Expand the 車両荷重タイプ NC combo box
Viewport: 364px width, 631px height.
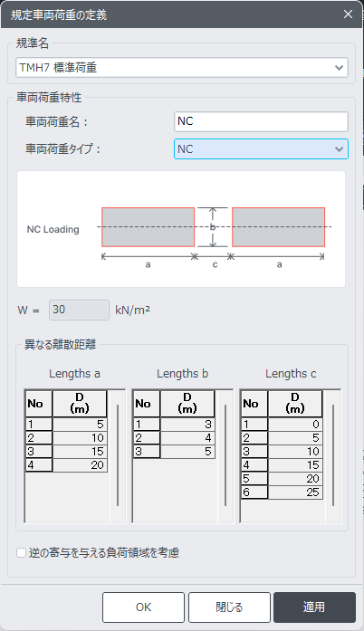[x=261, y=148]
